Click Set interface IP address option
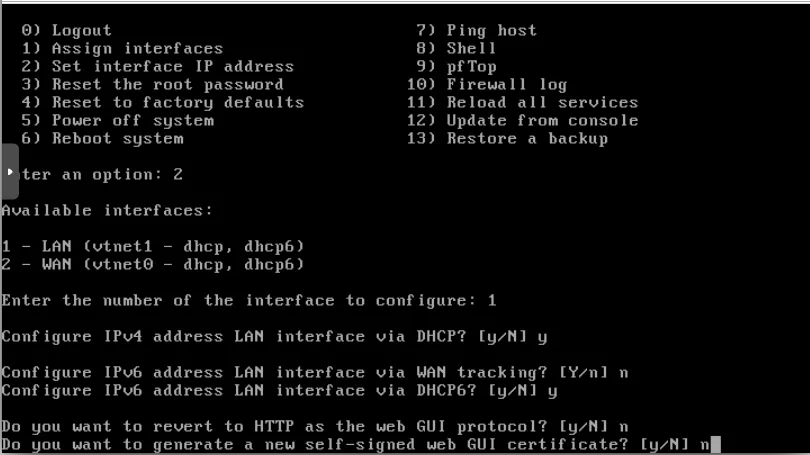 pyautogui.click(x=172, y=67)
